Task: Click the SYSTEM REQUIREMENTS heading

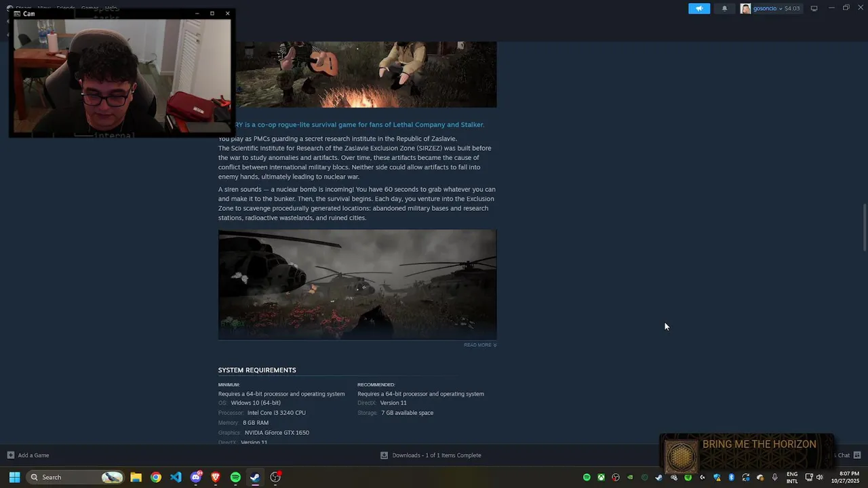Action: pyautogui.click(x=257, y=370)
